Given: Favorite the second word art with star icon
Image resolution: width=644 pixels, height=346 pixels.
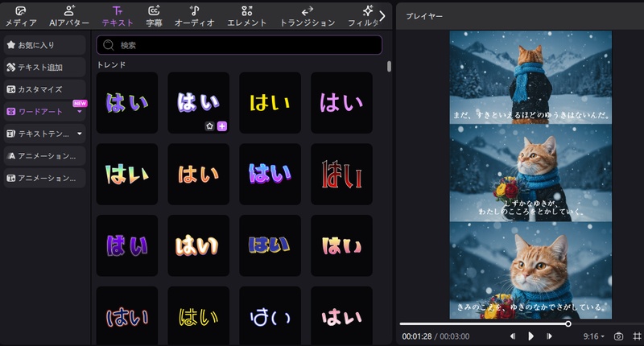Looking at the screenshot, I should pos(209,126).
